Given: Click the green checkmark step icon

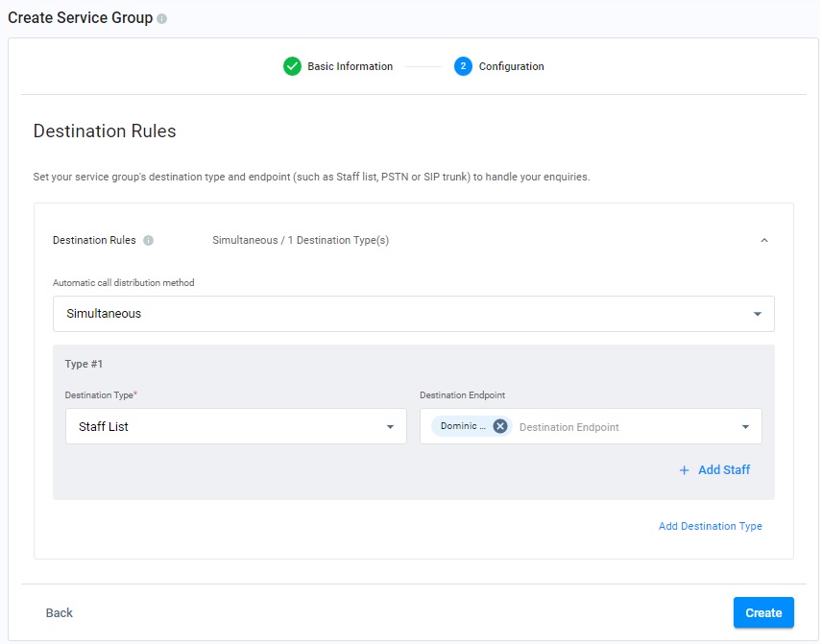Looking at the screenshot, I should [293, 66].
